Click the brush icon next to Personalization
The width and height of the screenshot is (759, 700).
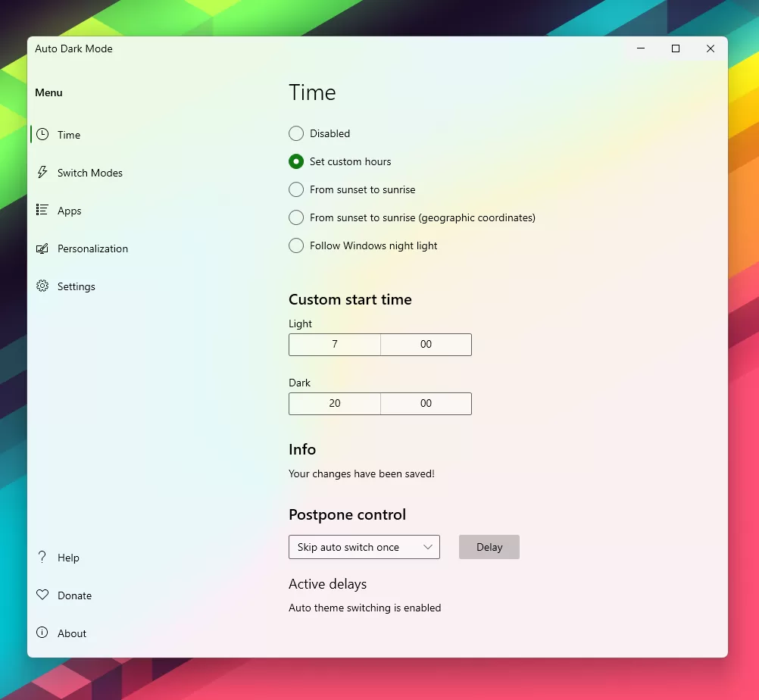point(42,248)
